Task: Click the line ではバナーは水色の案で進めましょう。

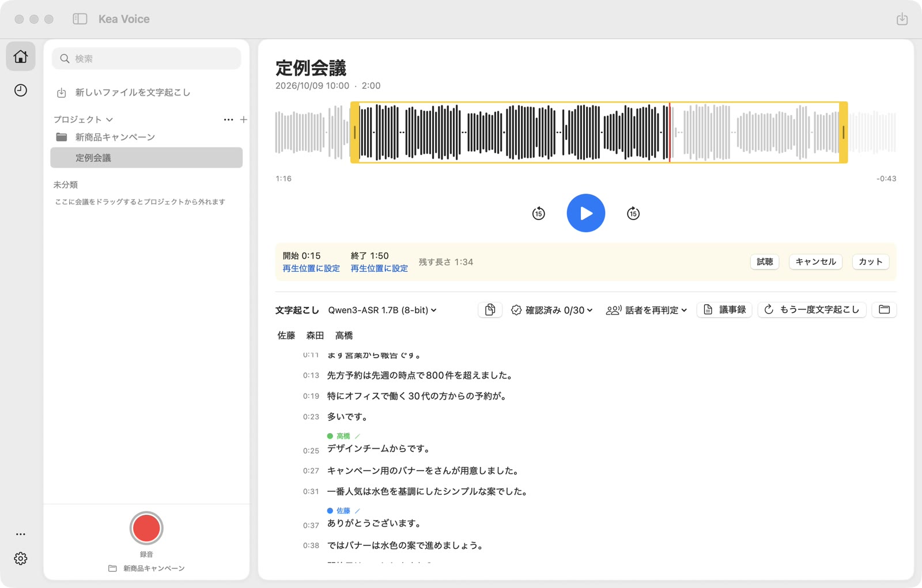Action: 405,545
